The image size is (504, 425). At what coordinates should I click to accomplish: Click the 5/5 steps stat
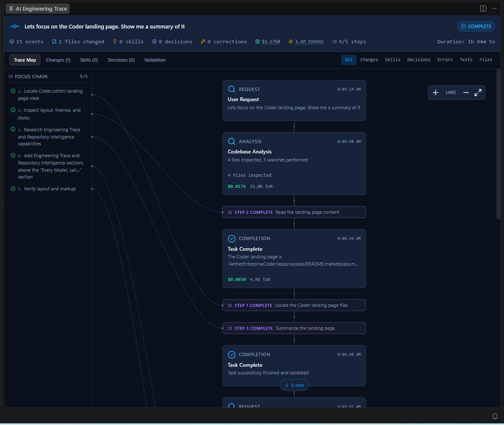(x=349, y=42)
